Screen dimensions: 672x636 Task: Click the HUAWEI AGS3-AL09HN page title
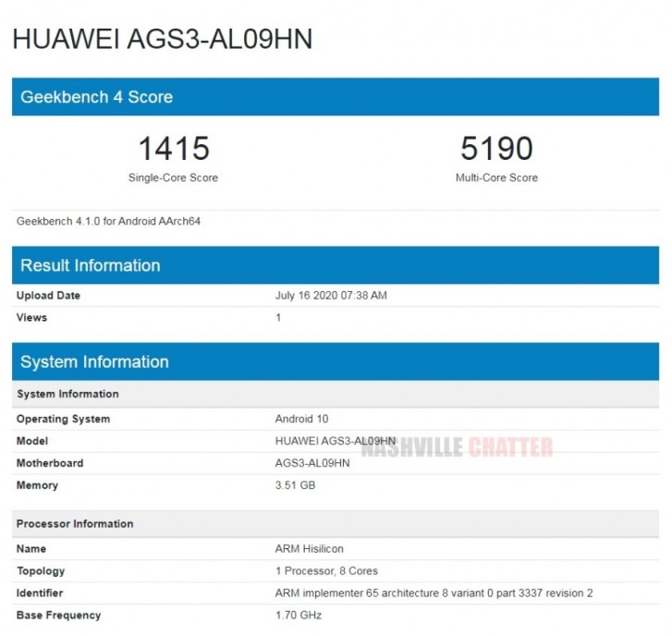pos(162,38)
